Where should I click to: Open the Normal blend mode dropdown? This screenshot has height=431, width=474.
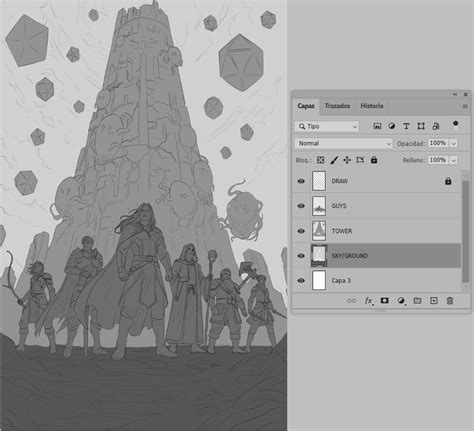click(344, 143)
